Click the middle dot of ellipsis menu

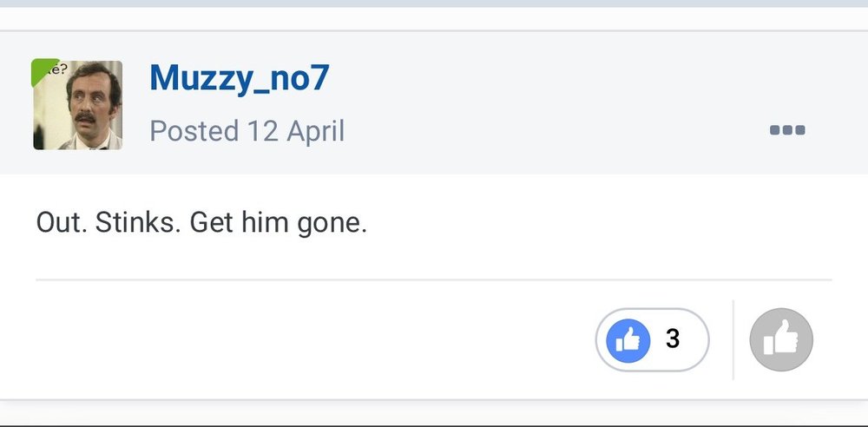(x=787, y=130)
